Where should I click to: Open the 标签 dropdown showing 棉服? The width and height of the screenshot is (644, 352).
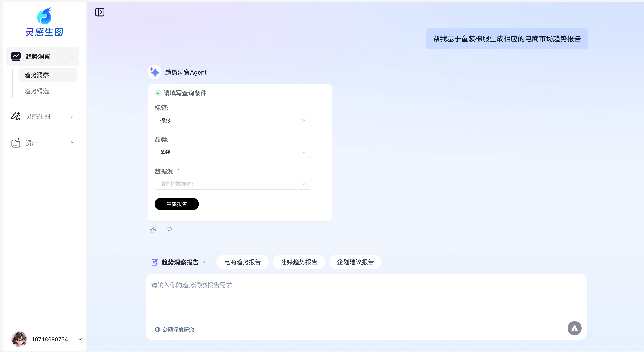coord(233,120)
